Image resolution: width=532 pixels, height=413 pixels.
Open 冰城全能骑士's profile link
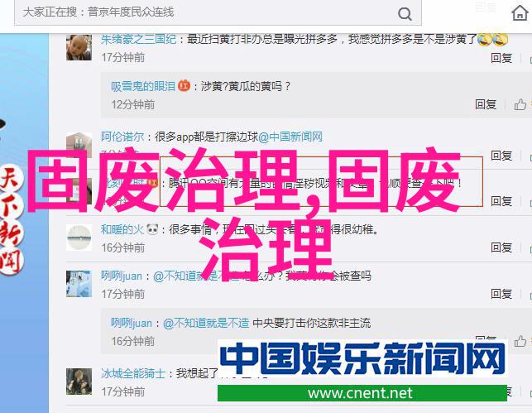133,373
